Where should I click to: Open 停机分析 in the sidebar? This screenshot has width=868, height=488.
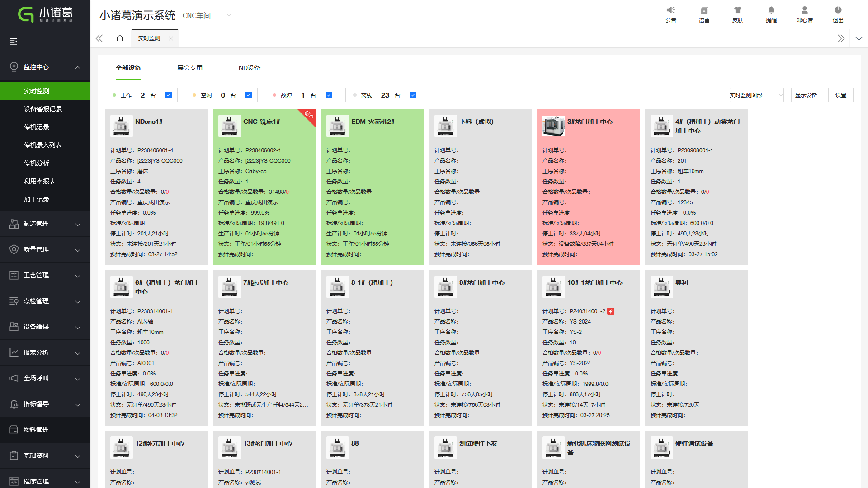click(x=37, y=163)
